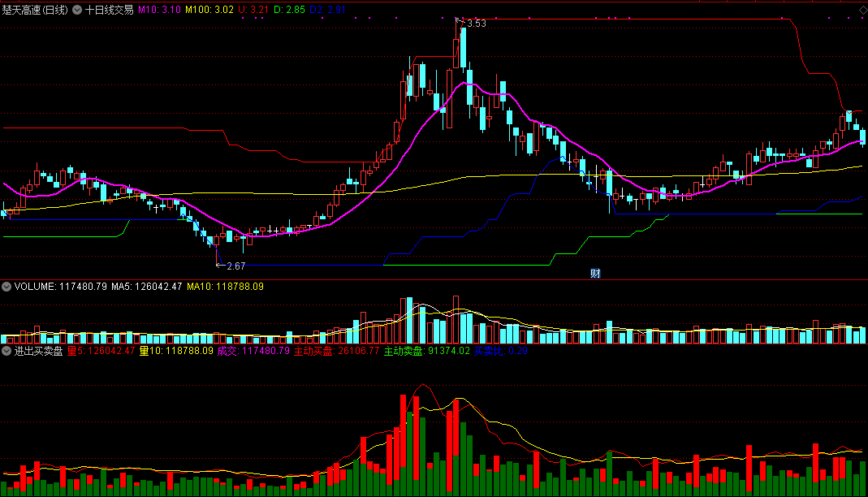The height and width of the screenshot is (497, 868).
Task: Expand the VOLUME indicator dropdown arrow
Action: coord(6,287)
